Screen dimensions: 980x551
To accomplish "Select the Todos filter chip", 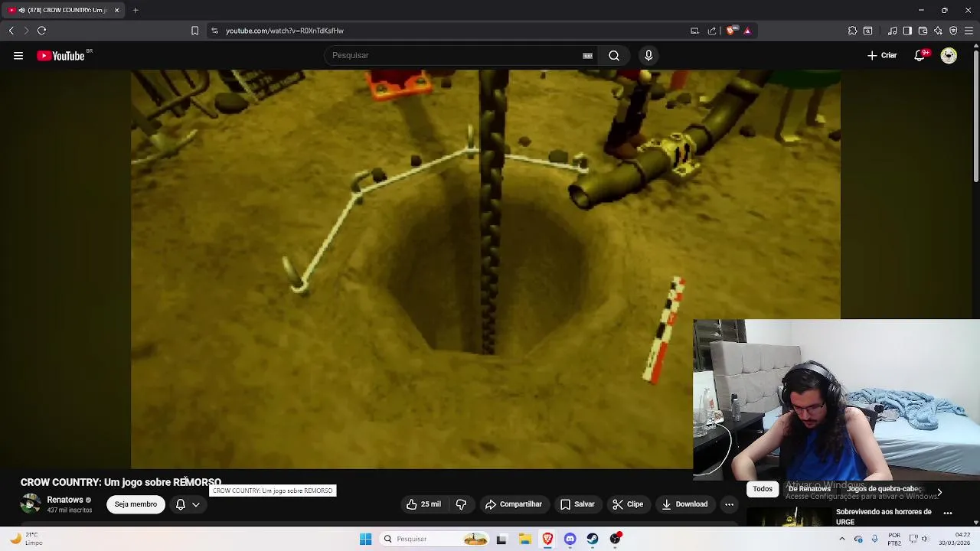I will [763, 489].
